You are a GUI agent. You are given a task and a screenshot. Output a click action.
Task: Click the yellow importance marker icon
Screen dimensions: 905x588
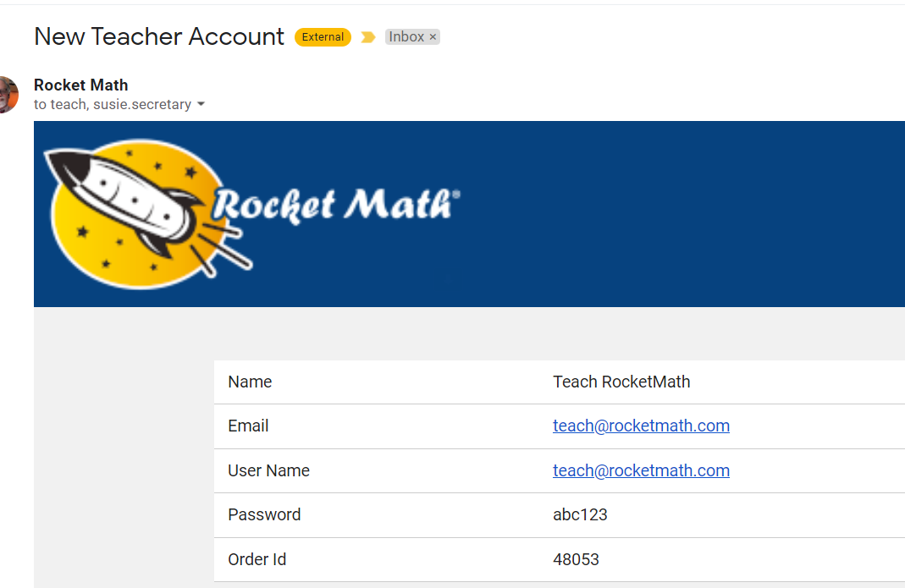click(368, 37)
